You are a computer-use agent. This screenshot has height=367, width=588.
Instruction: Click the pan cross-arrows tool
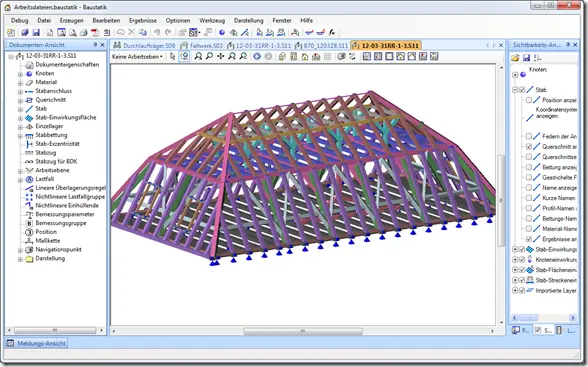(x=221, y=57)
